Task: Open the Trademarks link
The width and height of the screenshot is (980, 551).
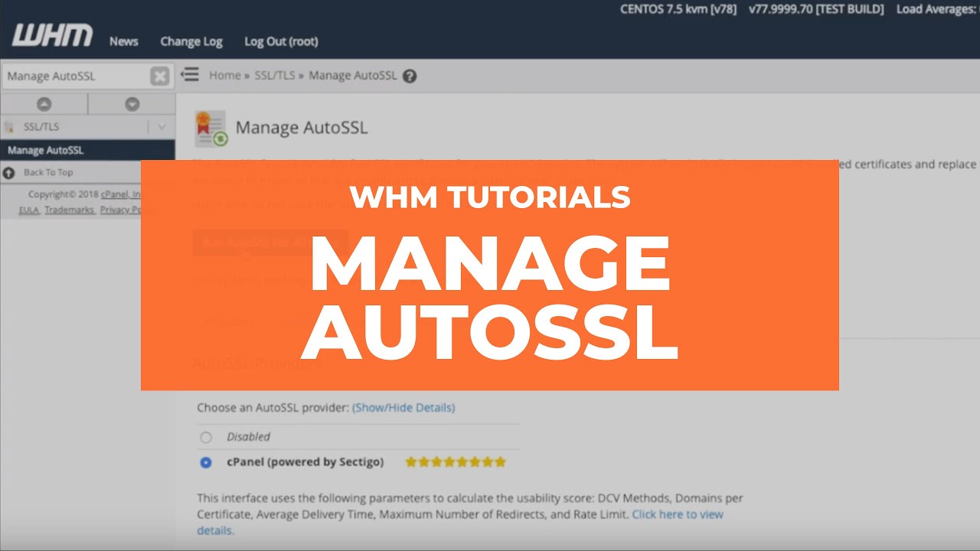Action: pyautogui.click(x=70, y=210)
